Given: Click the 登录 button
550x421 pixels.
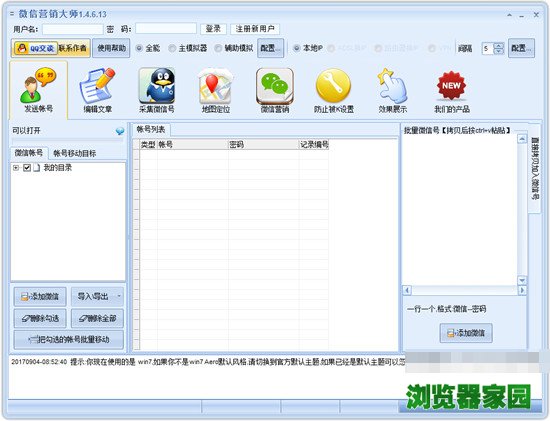Looking at the screenshot, I should coord(213,29).
